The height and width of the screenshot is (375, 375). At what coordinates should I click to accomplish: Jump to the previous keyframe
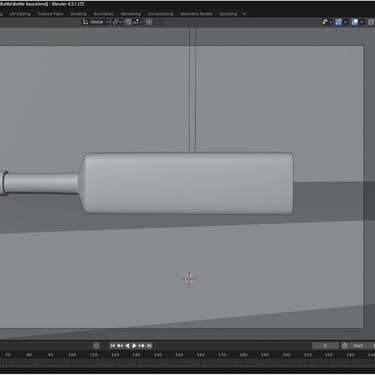[120, 346]
